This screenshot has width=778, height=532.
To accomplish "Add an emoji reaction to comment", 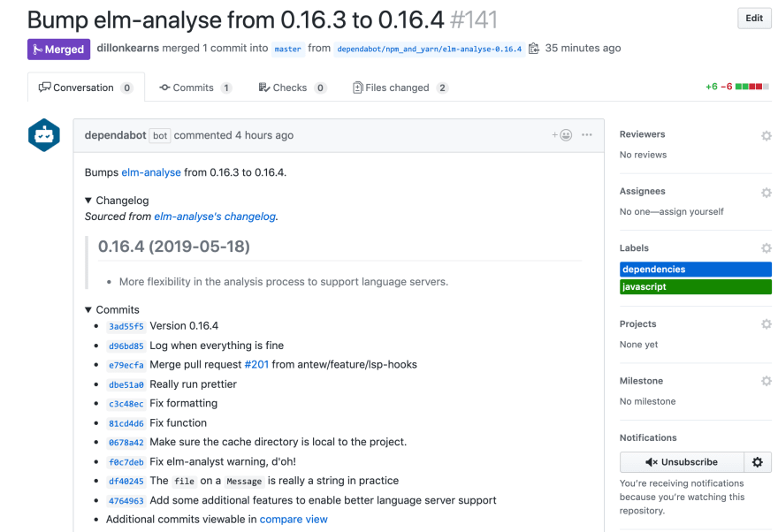I will (x=562, y=135).
